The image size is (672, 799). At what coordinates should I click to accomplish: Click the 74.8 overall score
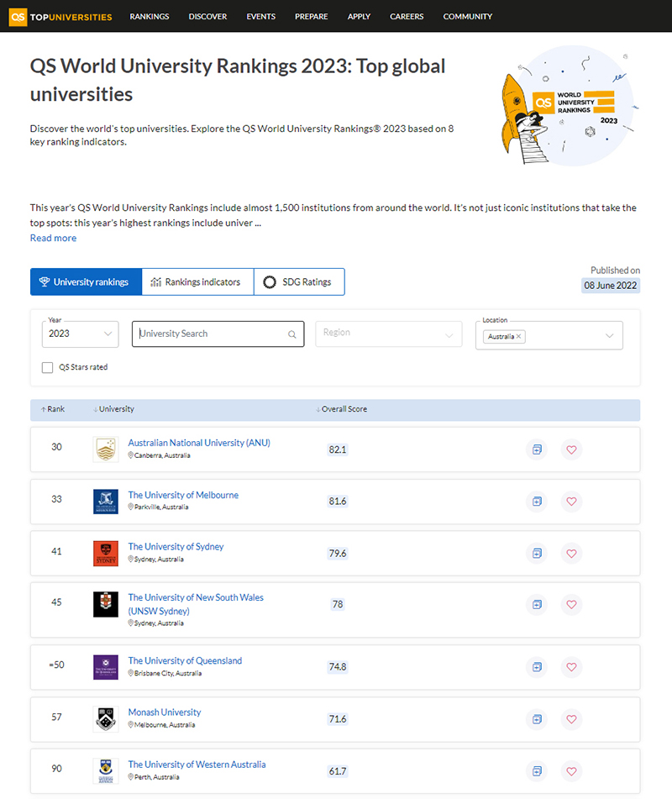pyautogui.click(x=338, y=667)
